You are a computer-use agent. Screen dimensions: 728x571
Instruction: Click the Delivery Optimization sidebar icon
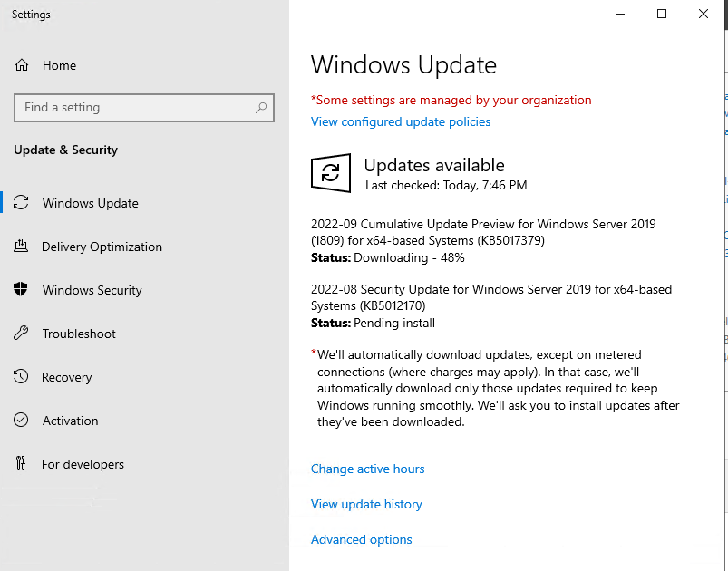[x=22, y=247]
